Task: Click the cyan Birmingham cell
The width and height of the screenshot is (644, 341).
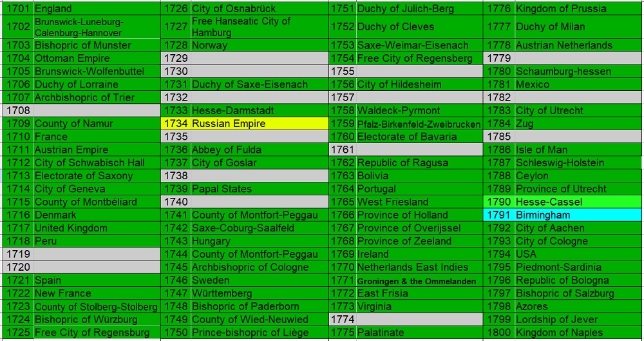Action: [x=578, y=215]
